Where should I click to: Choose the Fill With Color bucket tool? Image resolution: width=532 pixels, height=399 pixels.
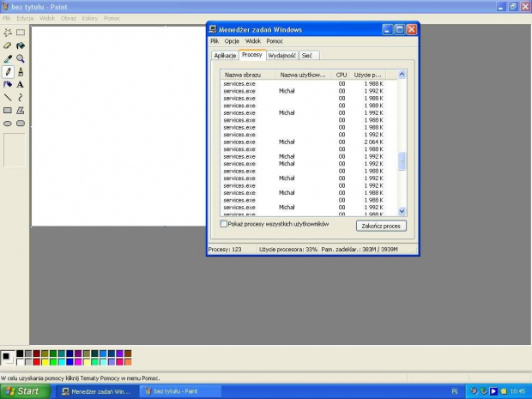(21, 45)
